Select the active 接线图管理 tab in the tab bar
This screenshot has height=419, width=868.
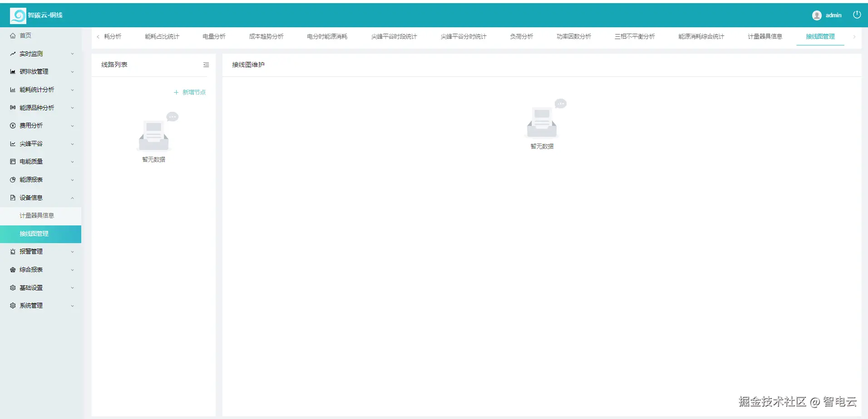click(x=820, y=36)
